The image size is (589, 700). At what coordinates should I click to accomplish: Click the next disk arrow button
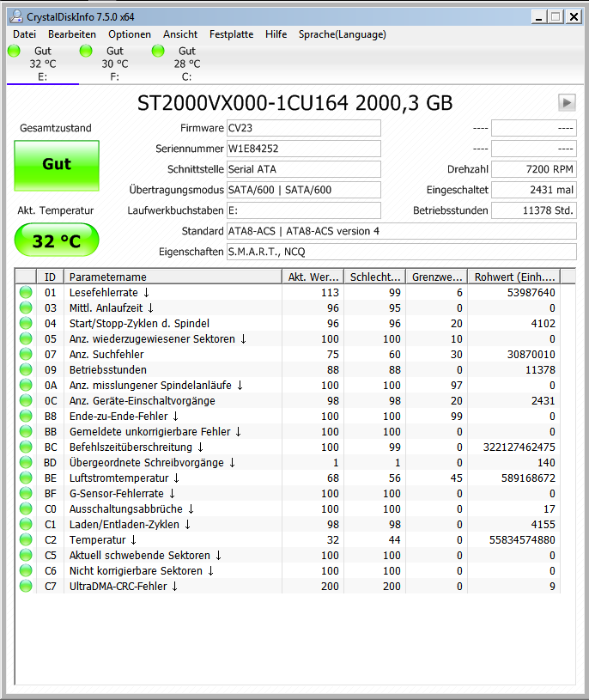(x=567, y=103)
